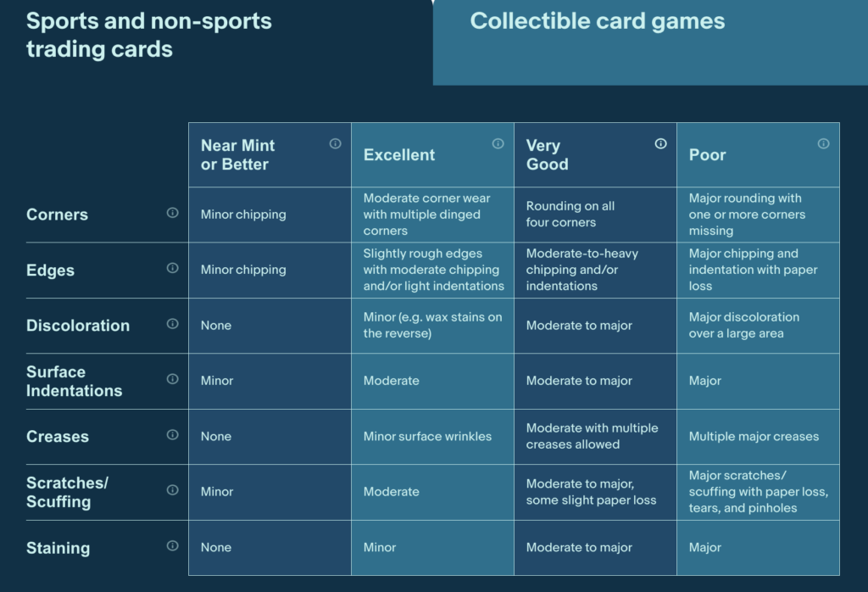The image size is (868, 592).
Task: Show info for Scratches/Scuffing row
Action: [x=173, y=490]
